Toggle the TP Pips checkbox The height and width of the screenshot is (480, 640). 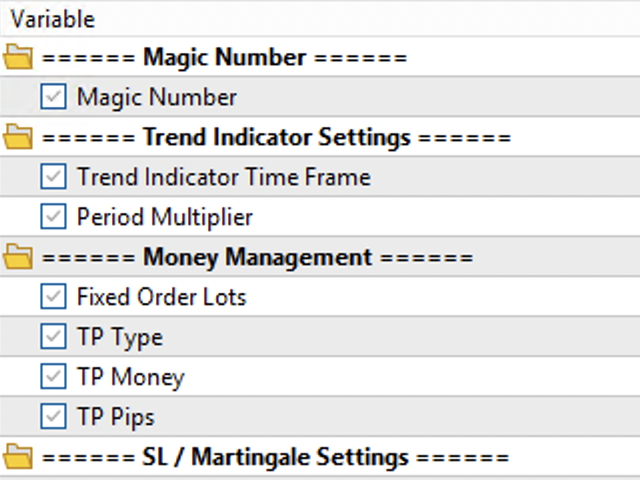click(53, 416)
